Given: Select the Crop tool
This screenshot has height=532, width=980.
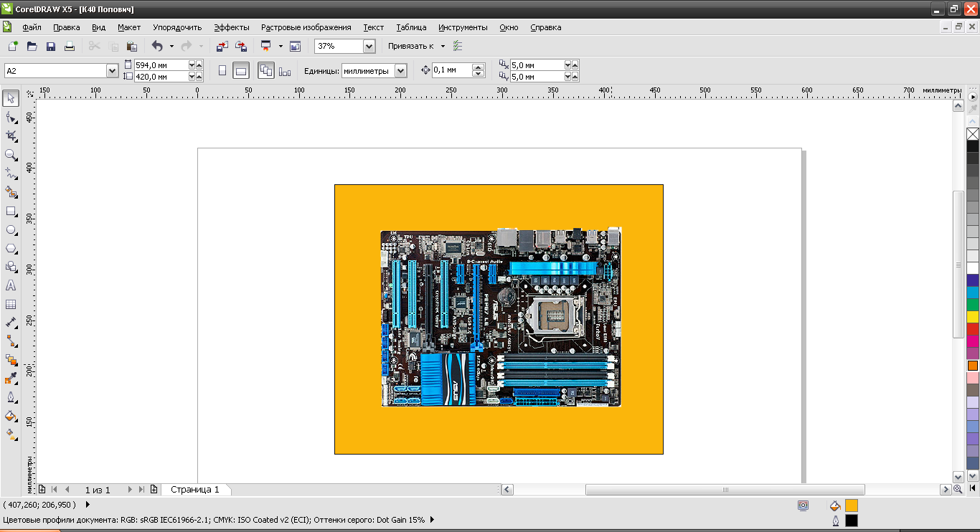Looking at the screenshot, I should click(11, 136).
